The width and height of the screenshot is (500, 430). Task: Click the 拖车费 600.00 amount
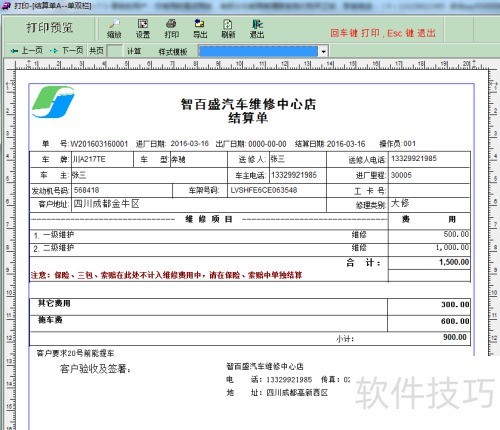[455, 321]
